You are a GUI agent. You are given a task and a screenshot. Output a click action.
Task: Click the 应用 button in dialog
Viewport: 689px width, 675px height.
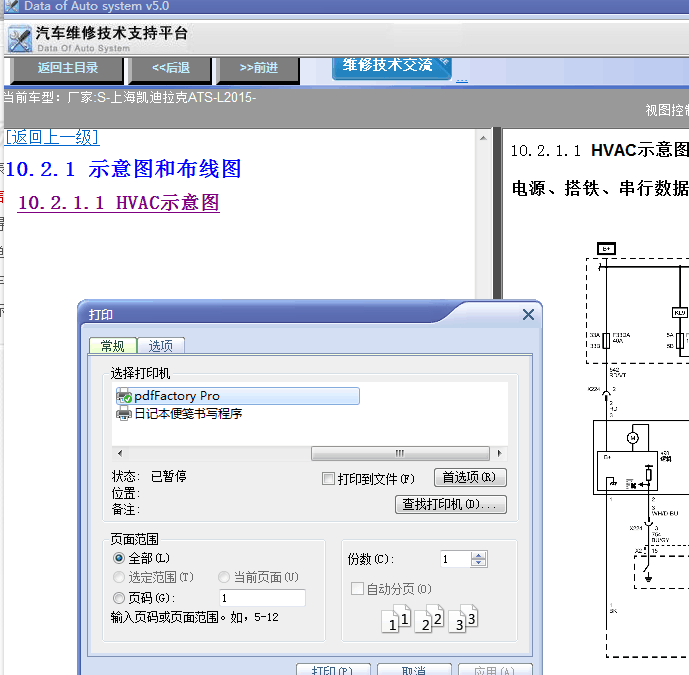495,670
